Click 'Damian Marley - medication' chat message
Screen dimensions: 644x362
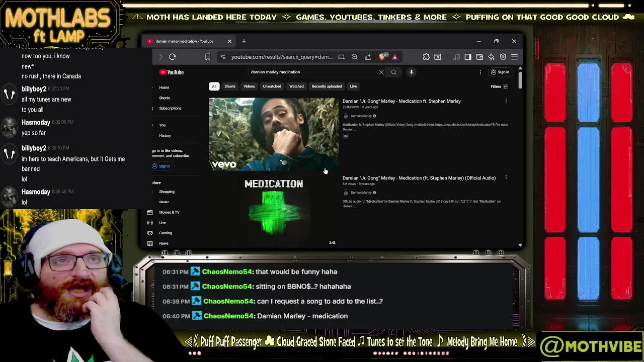pyautogui.click(x=302, y=316)
